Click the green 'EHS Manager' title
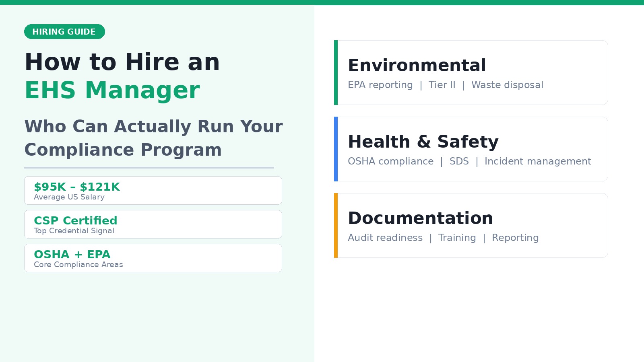Viewport: 644px width, 362px height. click(112, 90)
